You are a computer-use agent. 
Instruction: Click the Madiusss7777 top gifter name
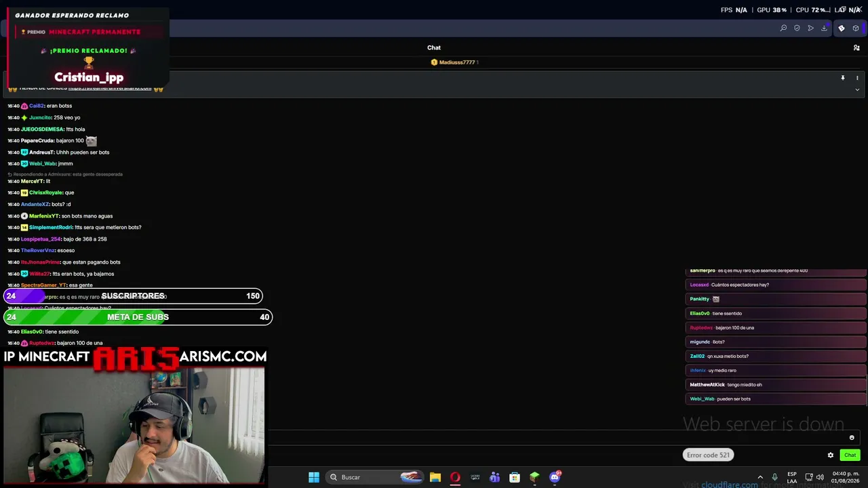tap(457, 62)
